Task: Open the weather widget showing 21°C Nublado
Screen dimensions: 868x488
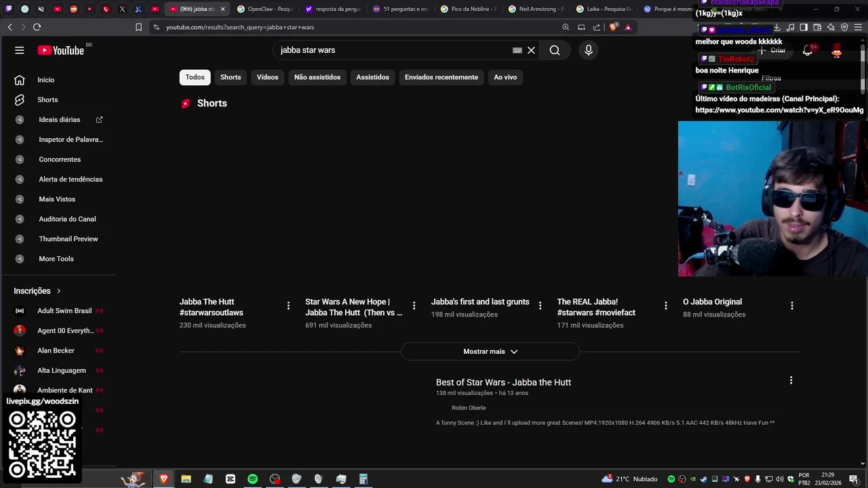Action: click(x=629, y=479)
